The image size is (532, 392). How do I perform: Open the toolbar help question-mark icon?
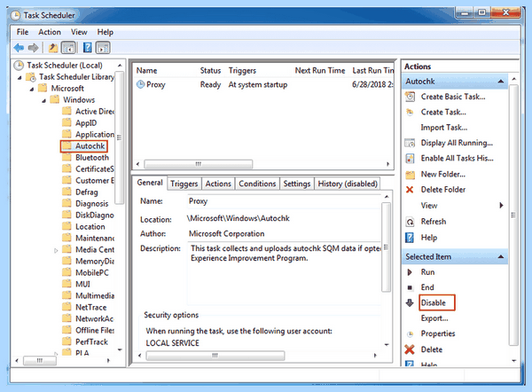pos(87,48)
